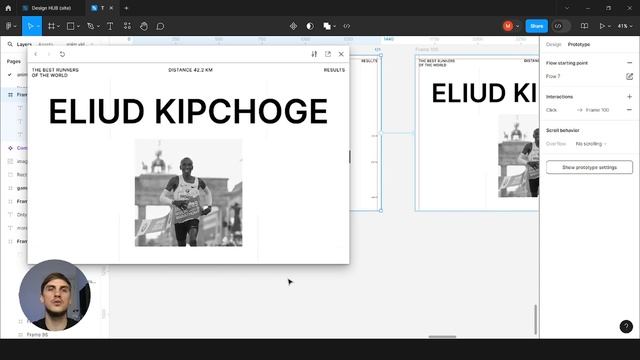Select the Comment tool
The width and height of the screenshot is (640, 360).
(x=160, y=26)
